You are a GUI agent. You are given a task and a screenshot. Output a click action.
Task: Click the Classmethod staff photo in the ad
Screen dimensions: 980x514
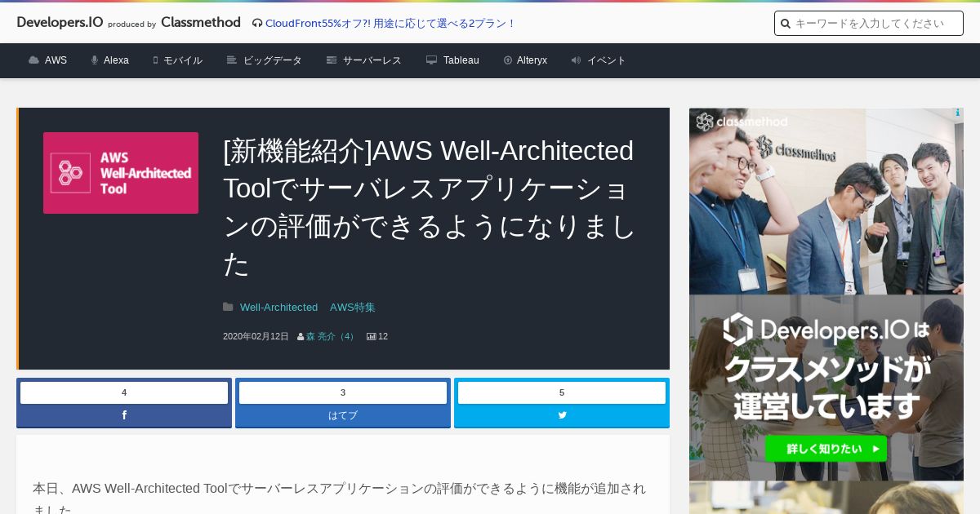[x=826, y=202]
